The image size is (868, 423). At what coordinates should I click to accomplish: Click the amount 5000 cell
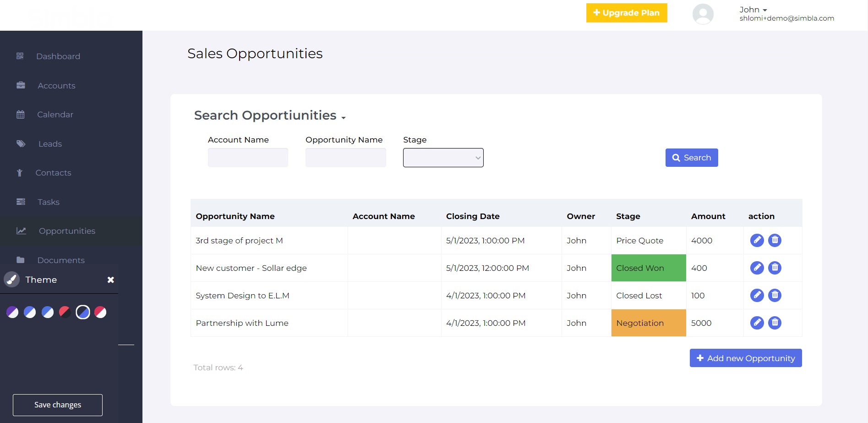715,323
